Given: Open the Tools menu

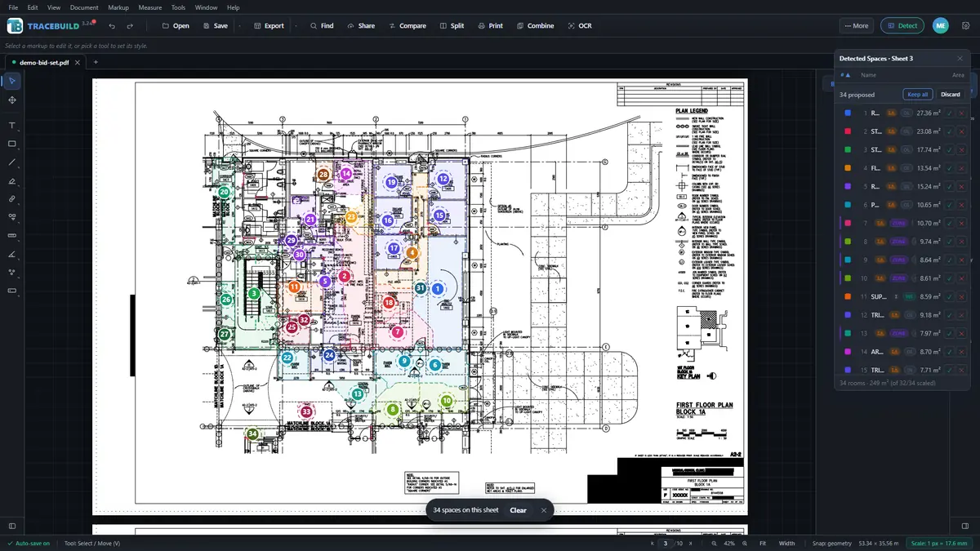Looking at the screenshot, I should tap(178, 7).
